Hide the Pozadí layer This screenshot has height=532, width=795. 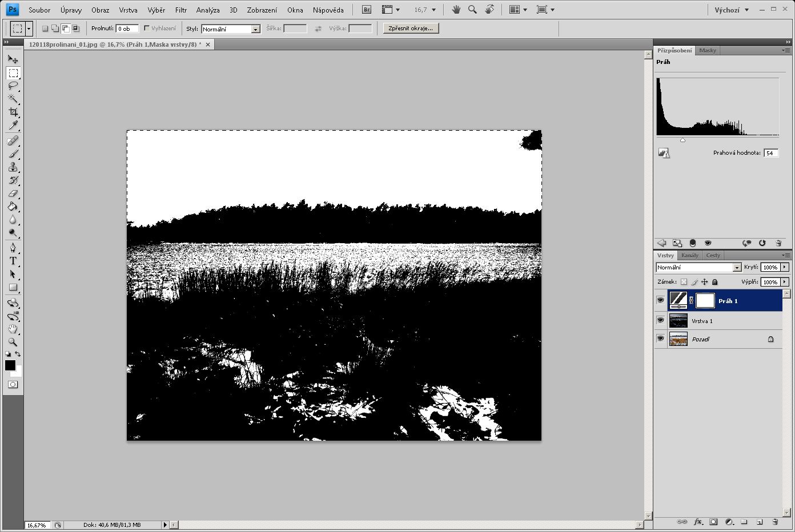coord(660,338)
